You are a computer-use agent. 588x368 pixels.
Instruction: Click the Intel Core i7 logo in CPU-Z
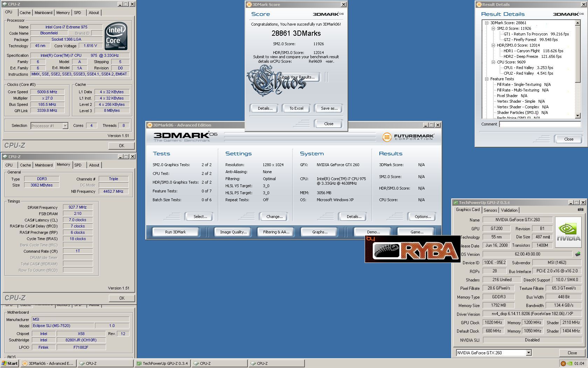pos(116,36)
